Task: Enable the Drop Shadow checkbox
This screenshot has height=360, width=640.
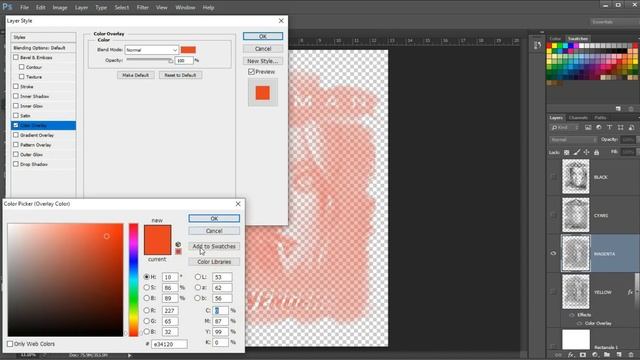Action: [x=16, y=164]
